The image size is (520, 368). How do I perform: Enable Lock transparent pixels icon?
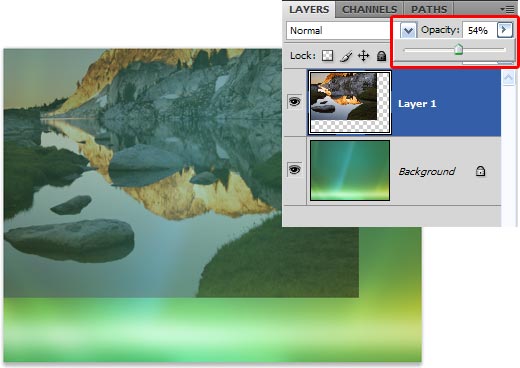(327, 56)
